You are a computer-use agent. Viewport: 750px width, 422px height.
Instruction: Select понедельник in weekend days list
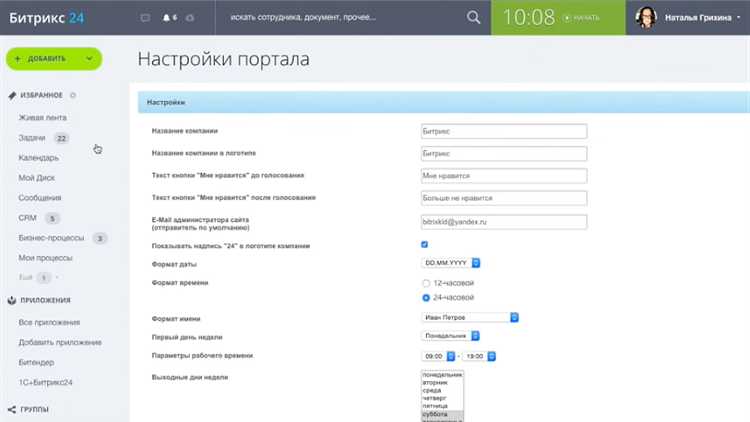point(442,375)
